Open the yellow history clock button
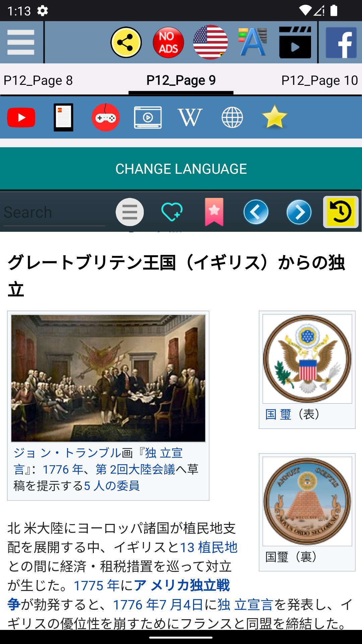The image size is (362, 644). click(341, 212)
